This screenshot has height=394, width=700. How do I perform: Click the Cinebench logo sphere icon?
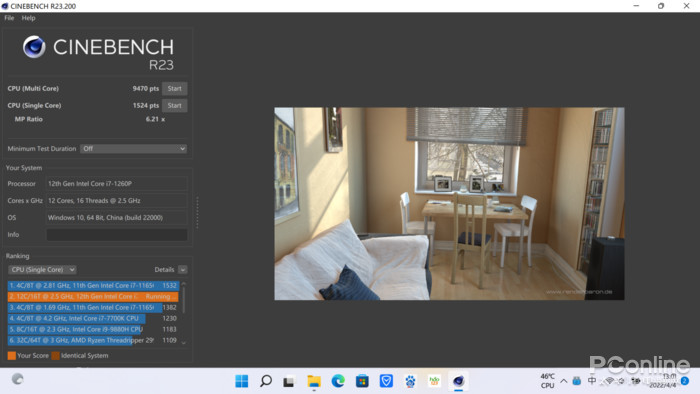coord(34,47)
